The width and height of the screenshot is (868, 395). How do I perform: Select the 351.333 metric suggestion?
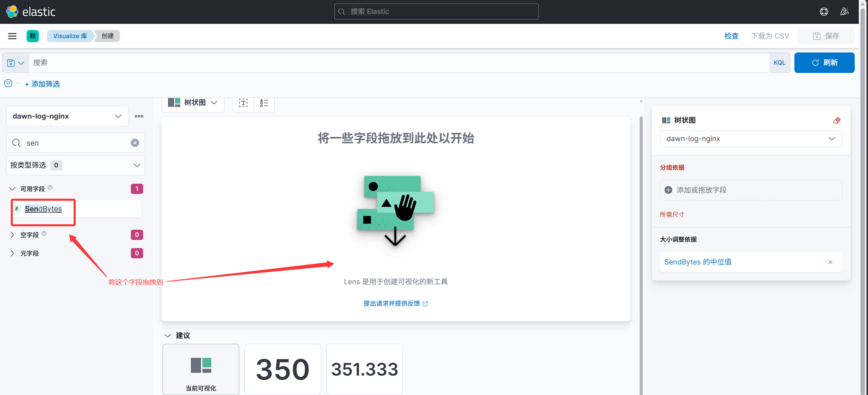tap(364, 369)
